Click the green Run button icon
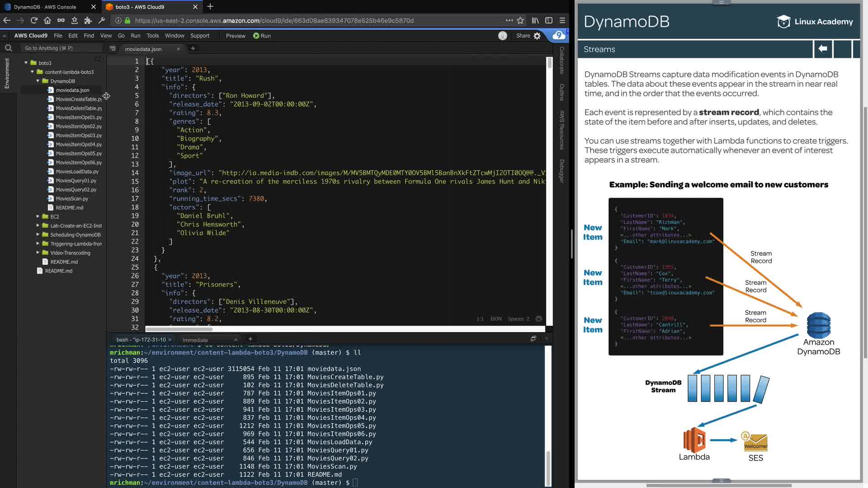 256,36
